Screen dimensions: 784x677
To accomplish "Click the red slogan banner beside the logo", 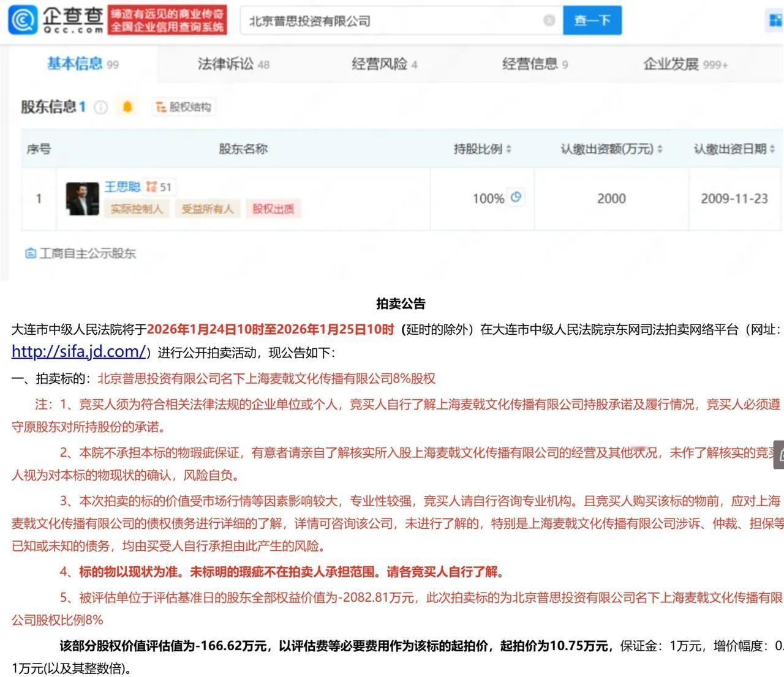I will 167,20.
